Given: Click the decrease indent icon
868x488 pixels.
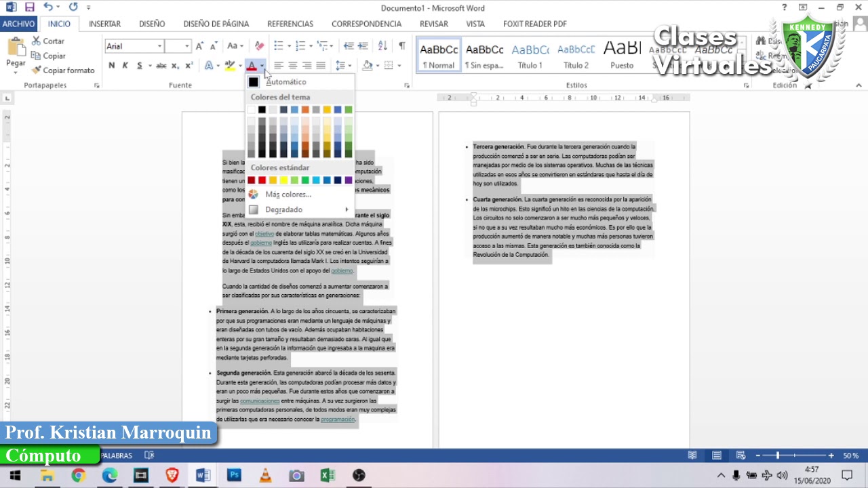Looking at the screenshot, I should [349, 46].
